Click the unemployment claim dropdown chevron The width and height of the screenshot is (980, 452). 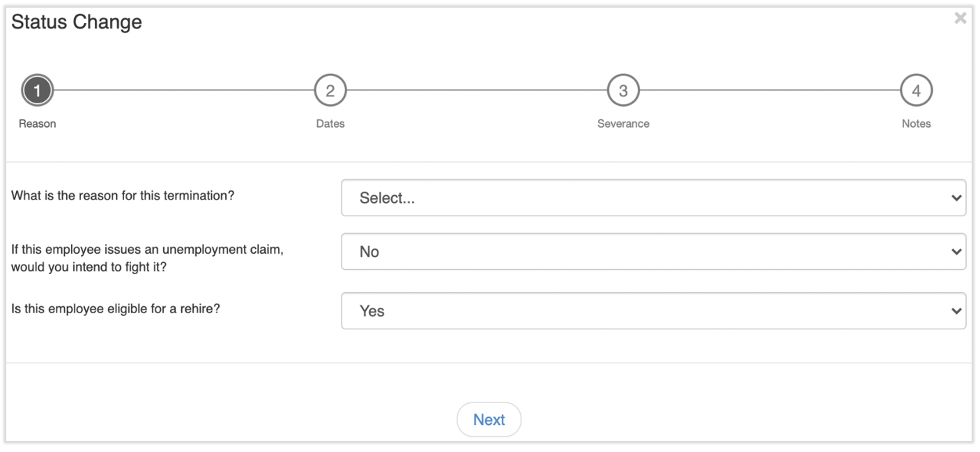coord(956,252)
